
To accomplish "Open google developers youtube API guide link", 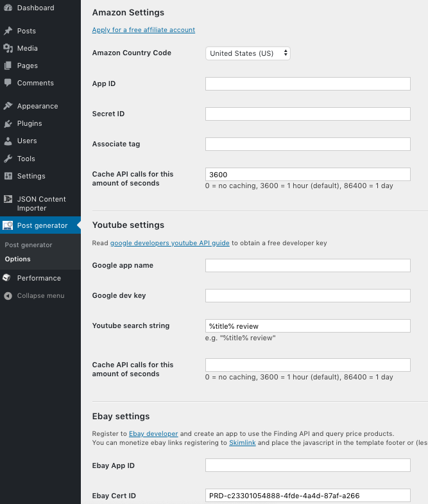I will 169,243.
